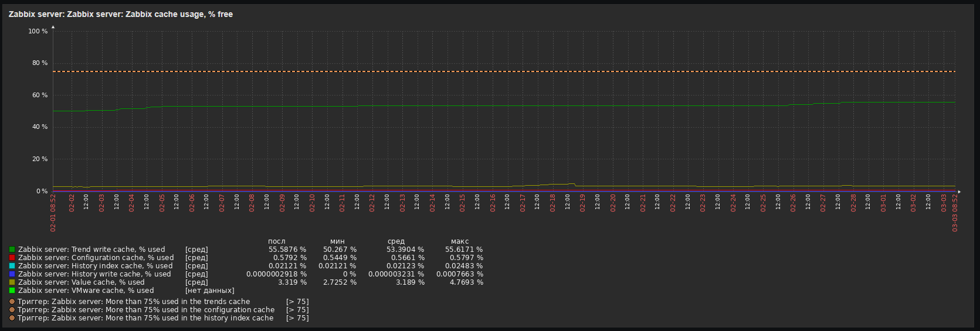Click the '100 %' label on the Y axis

(x=38, y=31)
